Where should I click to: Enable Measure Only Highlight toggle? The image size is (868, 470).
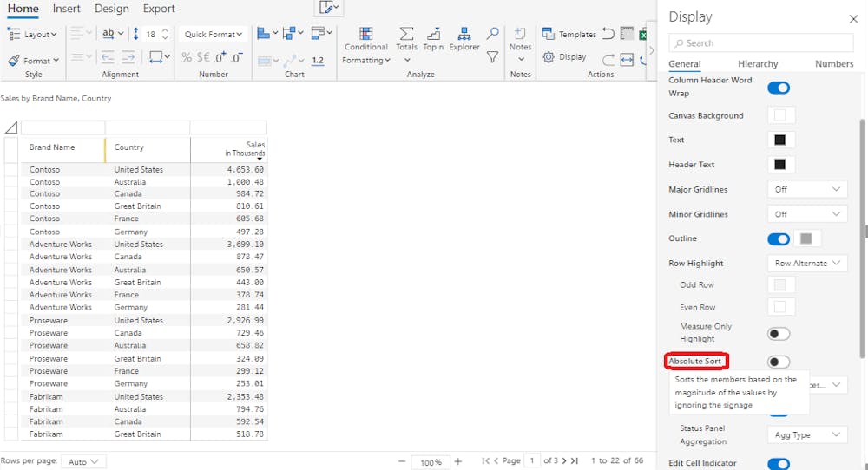pos(779,334)
